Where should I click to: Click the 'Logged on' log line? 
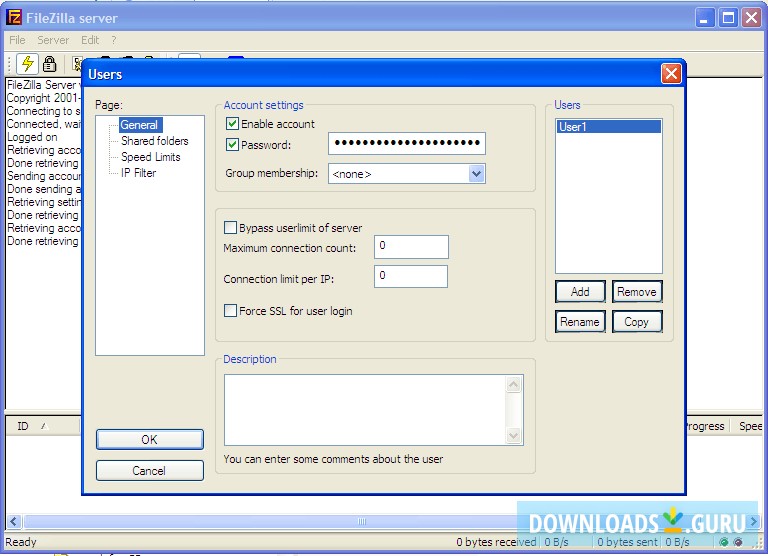pyautogui.click(x=32, y=137)
